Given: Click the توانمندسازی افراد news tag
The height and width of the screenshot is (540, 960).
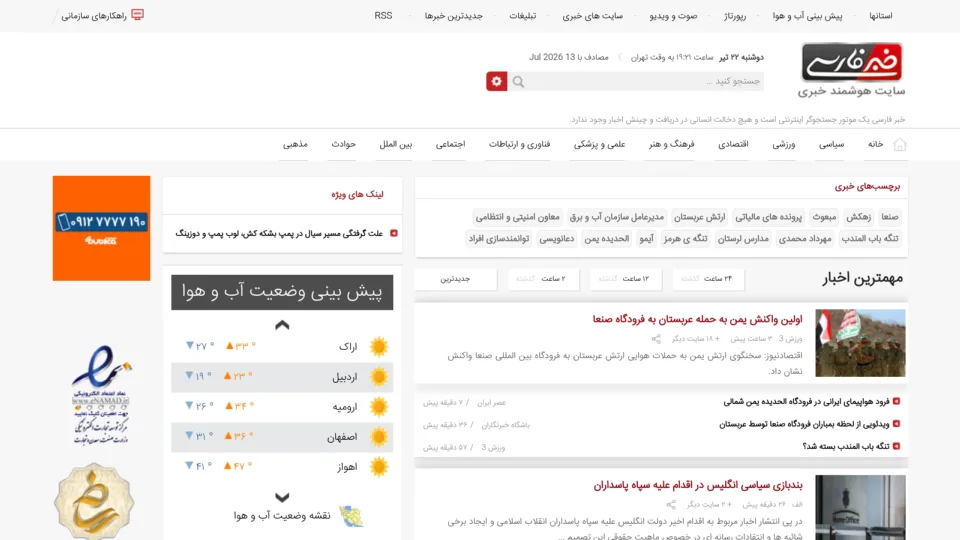Looking at the screenshot, I should (x=498, y=239).
